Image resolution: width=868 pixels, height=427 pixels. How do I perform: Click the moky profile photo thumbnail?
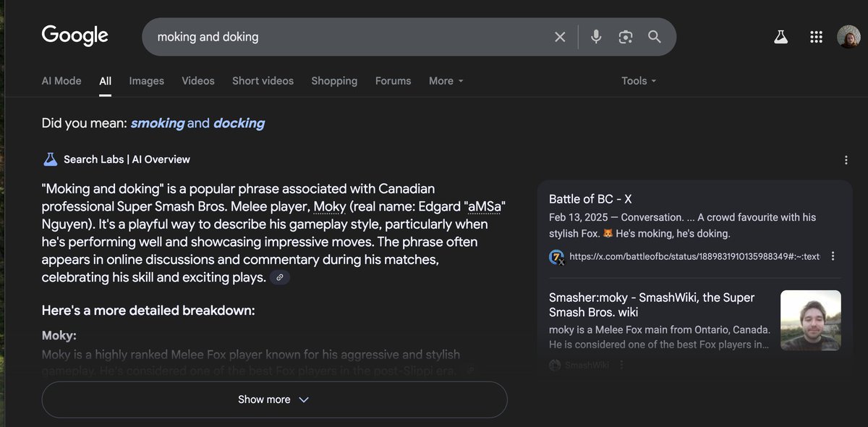coord(811,321)
